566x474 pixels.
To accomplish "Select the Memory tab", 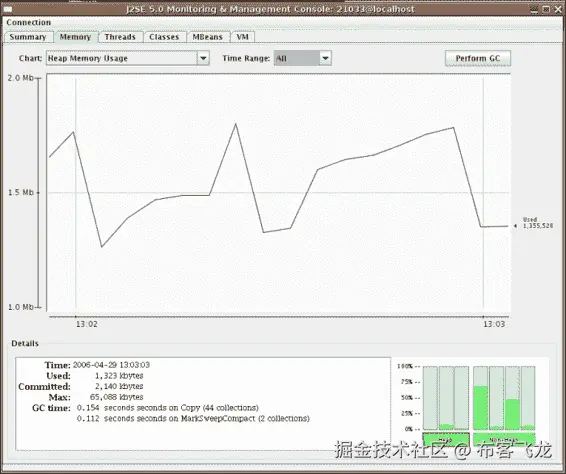I will 75,37.
